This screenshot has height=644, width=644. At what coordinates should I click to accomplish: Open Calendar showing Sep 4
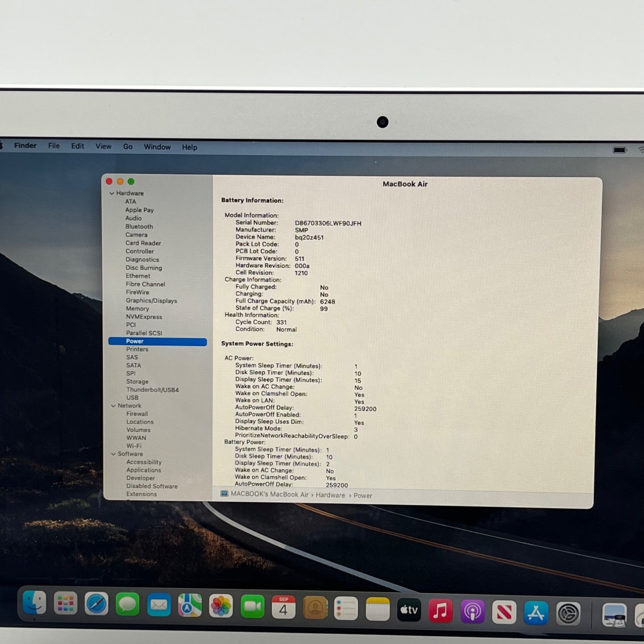point(283,607)
